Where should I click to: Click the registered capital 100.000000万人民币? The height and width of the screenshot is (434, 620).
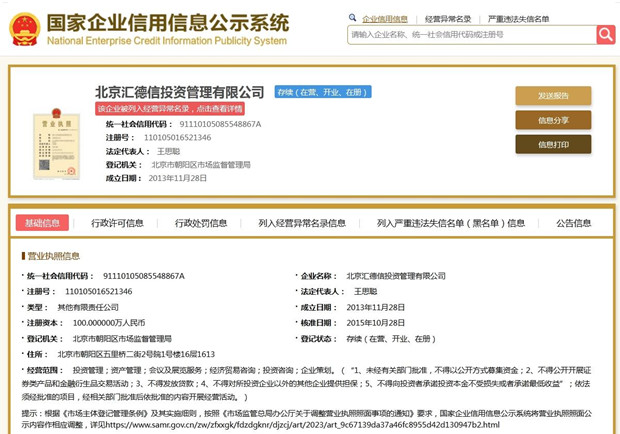[x=109, y=323]
